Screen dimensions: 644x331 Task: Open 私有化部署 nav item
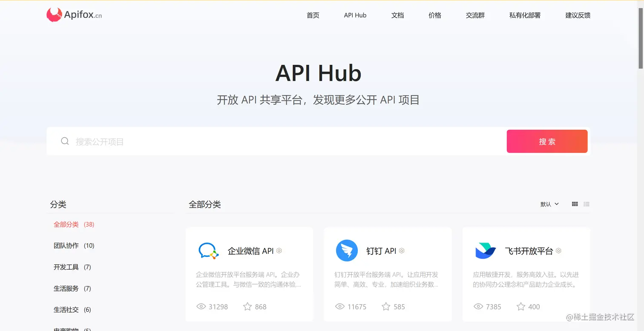point(525,15)
